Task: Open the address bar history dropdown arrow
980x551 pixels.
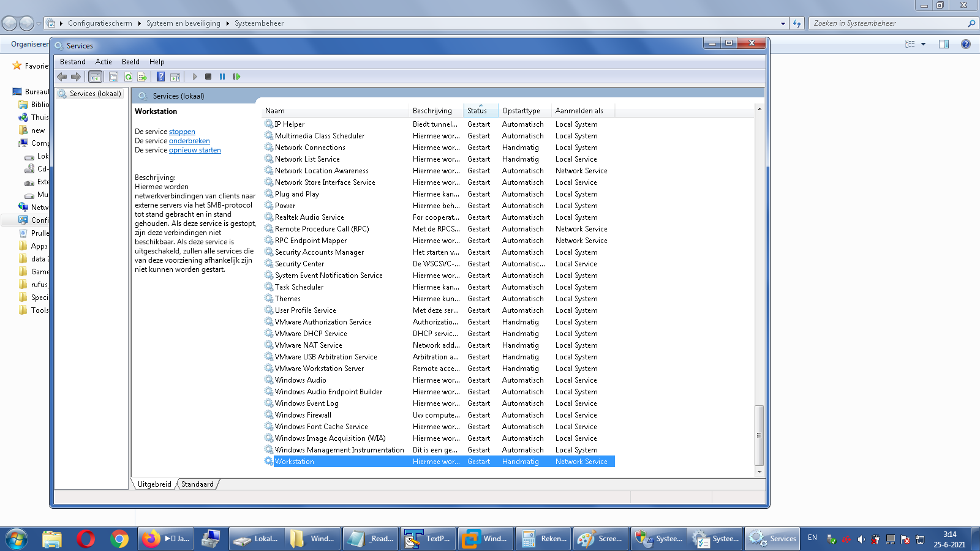Action: click(783, 23)
